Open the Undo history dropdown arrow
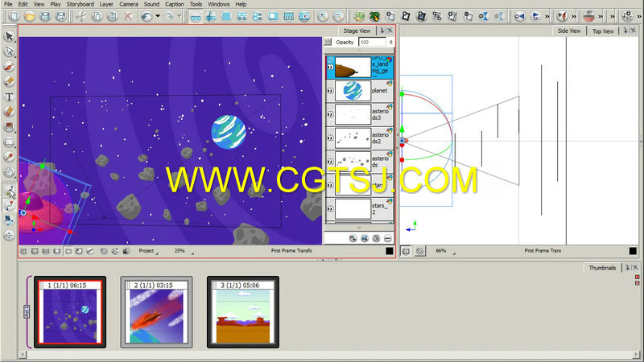This screenshot has height=362, width=644. [x=157, y=16]
